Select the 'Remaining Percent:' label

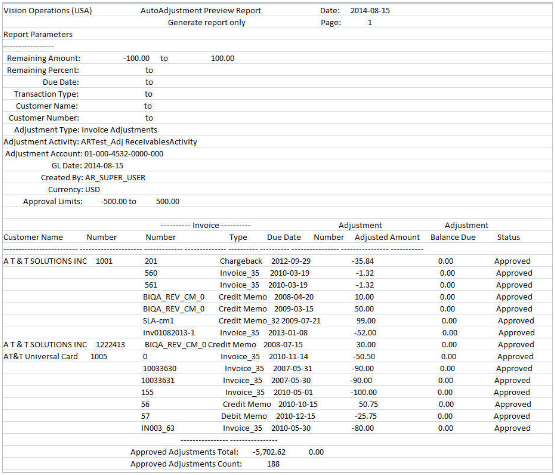[43, 70]
